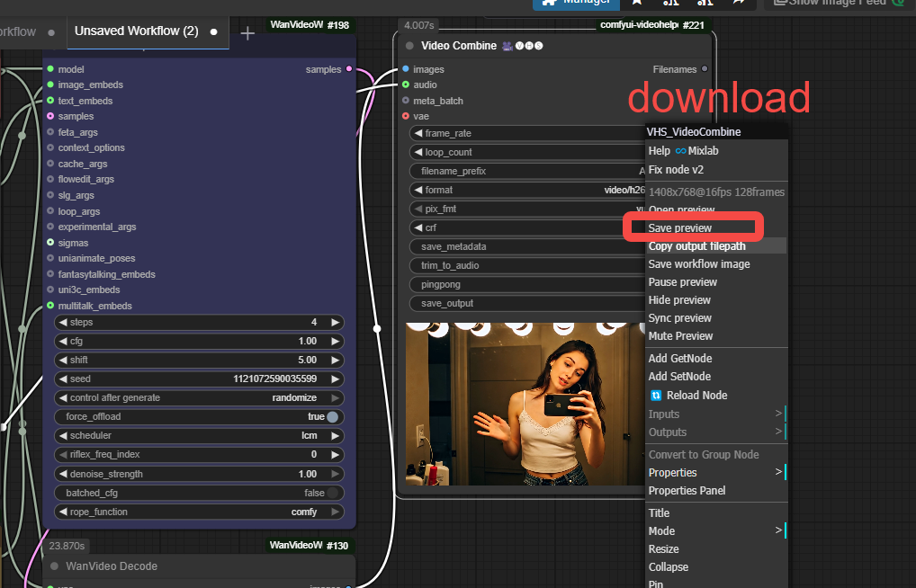Image resolution: width=916 pixels, height=588 pixels.
Task: Expand the Mode submenu
Action: (716, 530)
